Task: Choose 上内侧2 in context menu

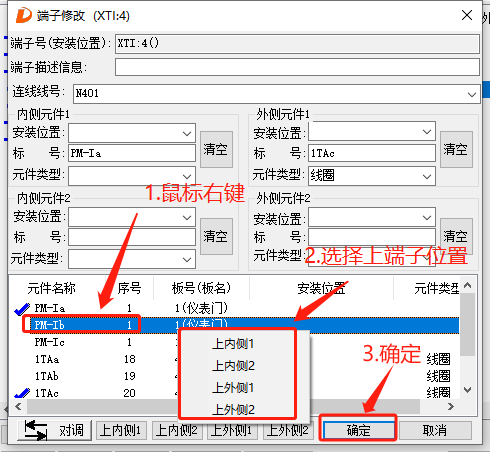Action: 233,366
